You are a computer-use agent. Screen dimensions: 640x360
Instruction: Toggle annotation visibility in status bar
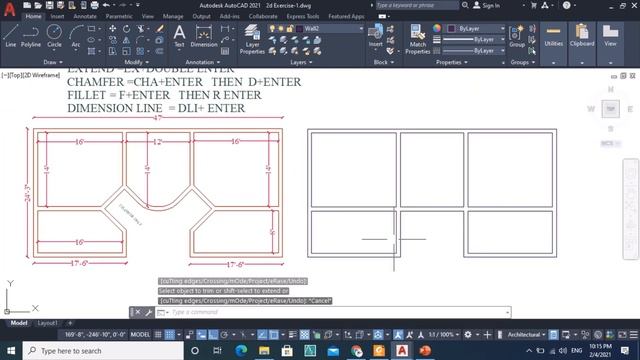(398, 335)
